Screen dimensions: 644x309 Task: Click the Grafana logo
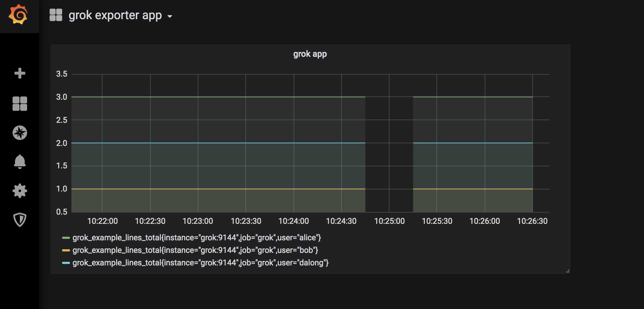[18, 15]
